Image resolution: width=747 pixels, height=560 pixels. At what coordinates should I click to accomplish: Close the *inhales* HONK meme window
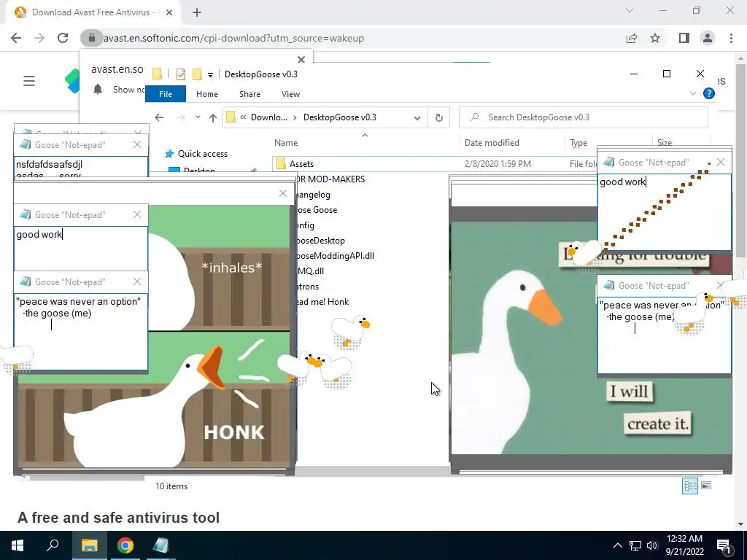coord(283,193)
